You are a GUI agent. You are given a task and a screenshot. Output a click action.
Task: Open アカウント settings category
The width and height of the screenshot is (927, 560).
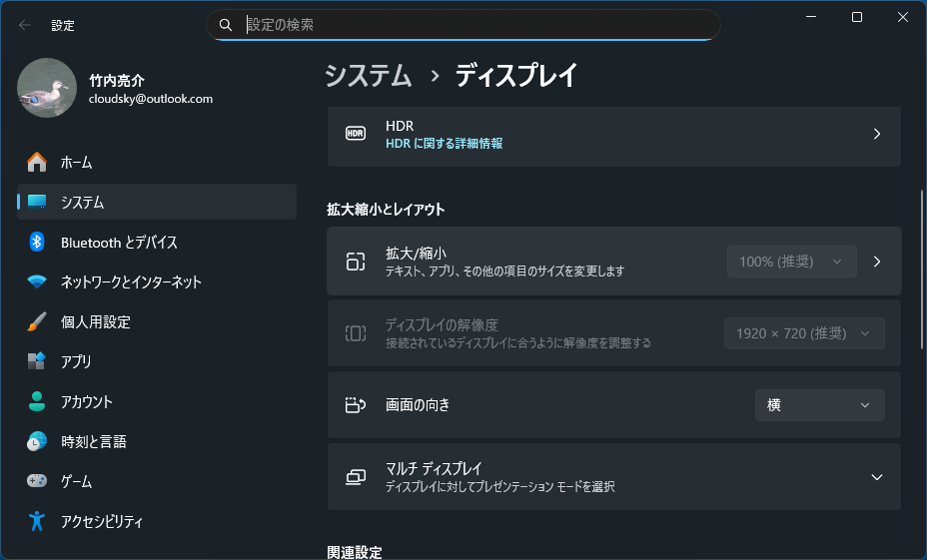(157, 401)
